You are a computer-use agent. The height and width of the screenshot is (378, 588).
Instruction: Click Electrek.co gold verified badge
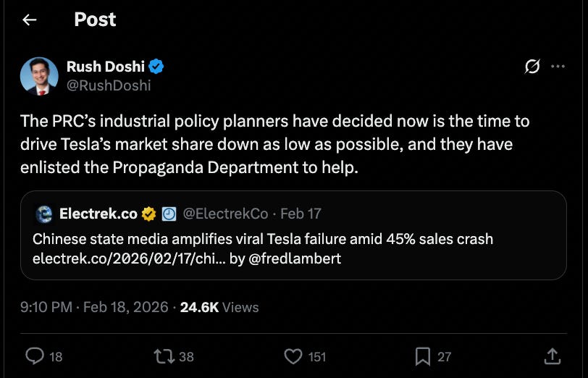pos(149,214)
